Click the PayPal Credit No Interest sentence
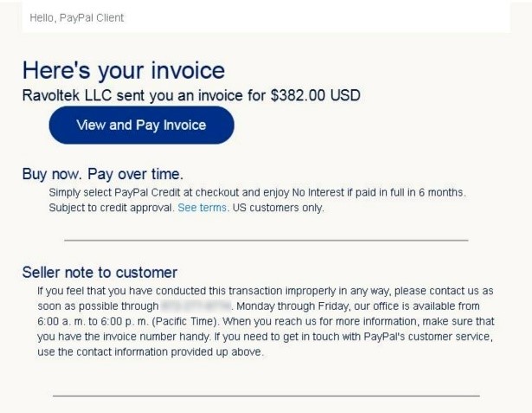The height and width of the screenshot is (413, 532). [x=258, y=193]
